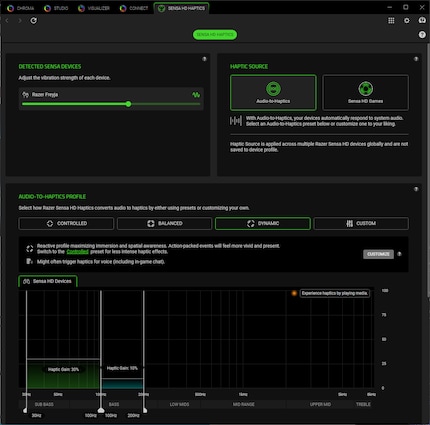Click the help icon beside the Customize button
Image resolution: width=430 pixels, height=425 pixels.
pos(399,254)
